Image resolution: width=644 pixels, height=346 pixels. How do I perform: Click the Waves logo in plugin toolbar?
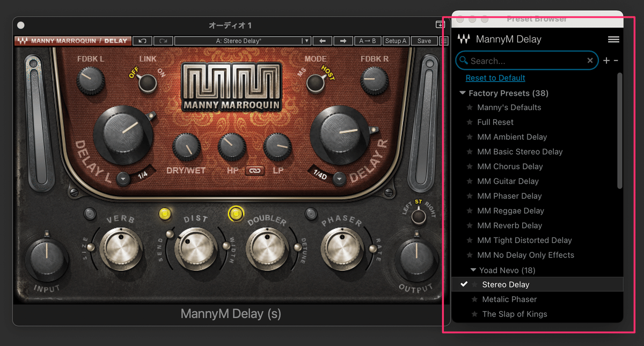[x=23, y=41]
